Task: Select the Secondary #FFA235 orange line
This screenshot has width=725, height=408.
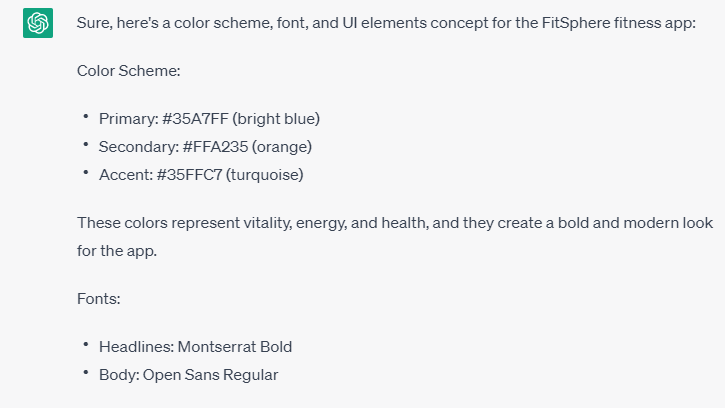Action: point(205,147)
